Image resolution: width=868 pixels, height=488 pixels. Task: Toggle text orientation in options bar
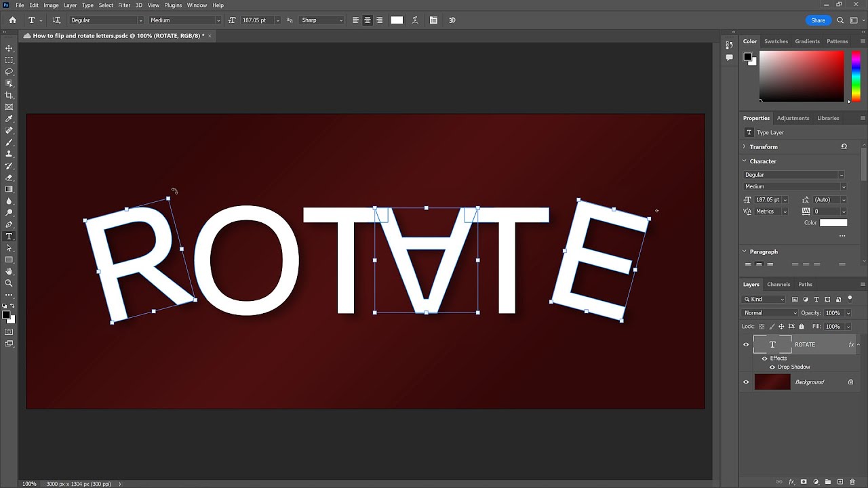pyautogui.click(x=56, y=20)
